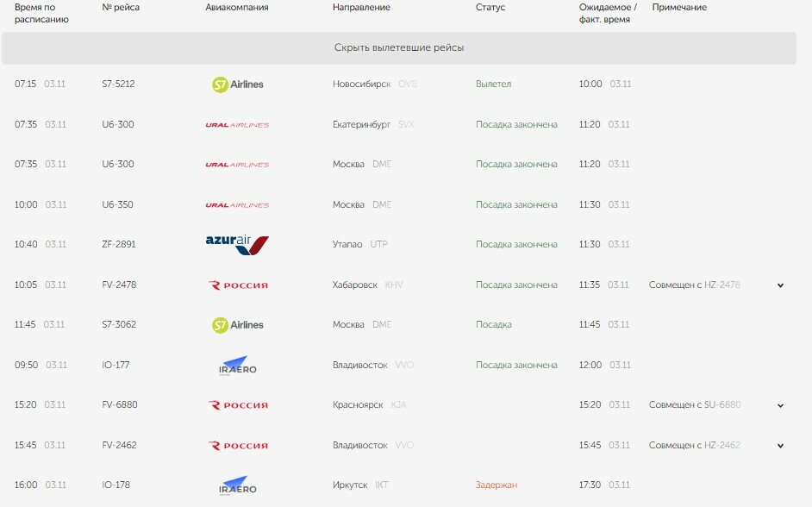Click IrAero logo on flight IO-177
The image size is (812, 507).
pyautogui.click(x=238, y=366)
